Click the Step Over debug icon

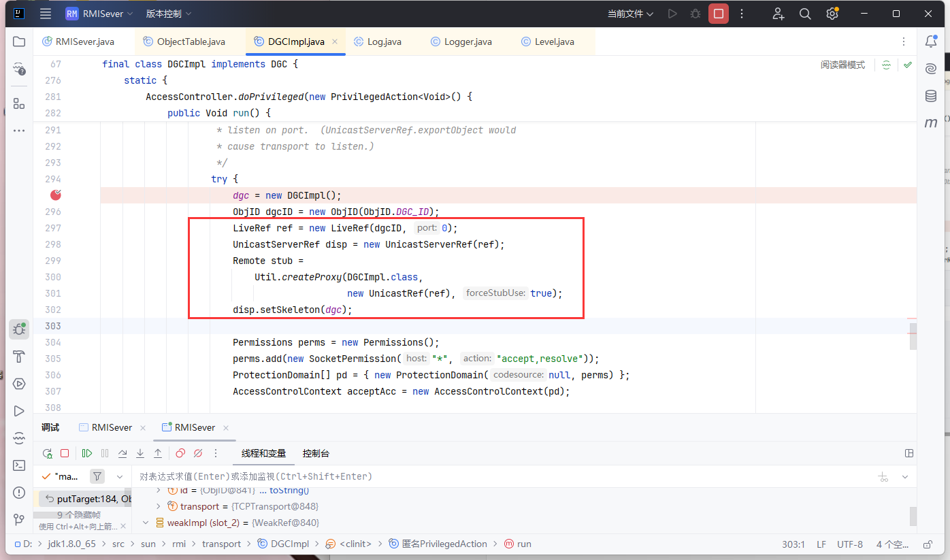tap(122, 453)
